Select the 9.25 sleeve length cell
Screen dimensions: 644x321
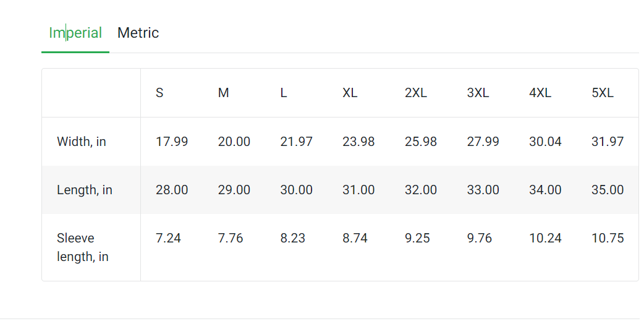click(417, 238)
